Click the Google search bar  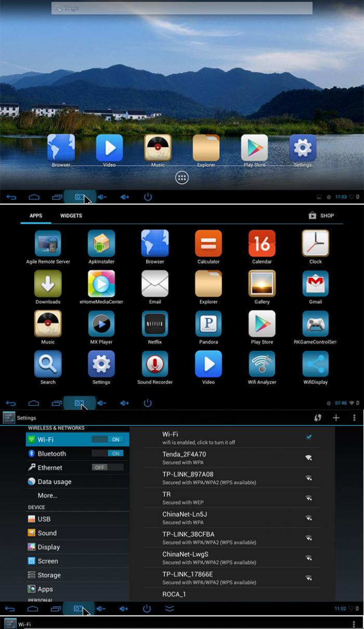pos(182,8)
